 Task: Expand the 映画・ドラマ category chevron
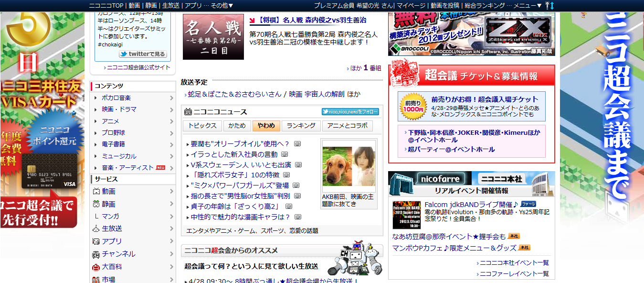171,109
